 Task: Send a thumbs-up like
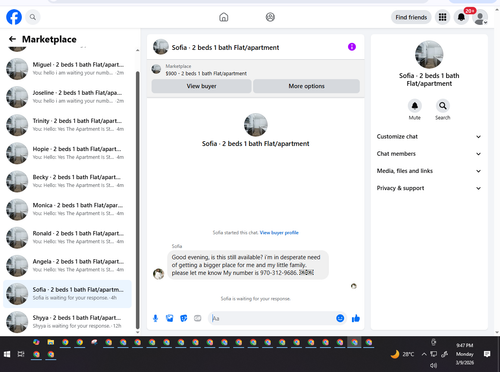[x=356, y=318]
